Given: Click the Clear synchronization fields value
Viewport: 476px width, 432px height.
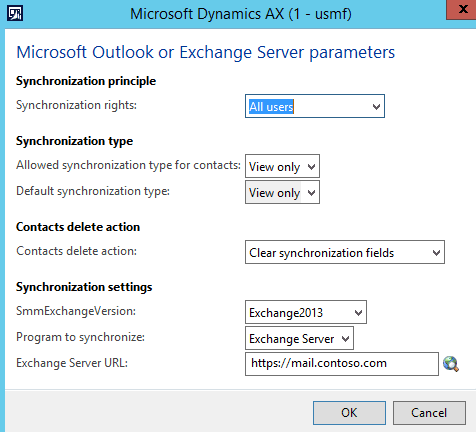Looking at the screenshot, I should coord(321,253).
